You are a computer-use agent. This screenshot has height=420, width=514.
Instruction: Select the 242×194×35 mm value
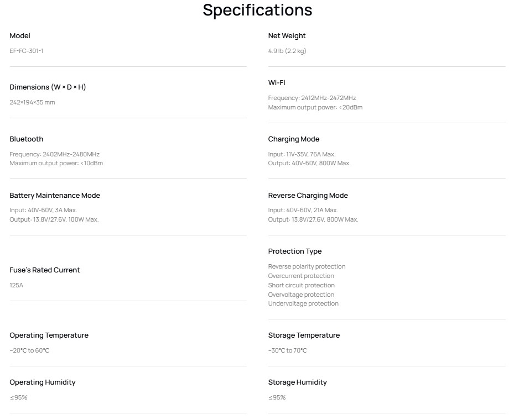[x=32, y=102]
